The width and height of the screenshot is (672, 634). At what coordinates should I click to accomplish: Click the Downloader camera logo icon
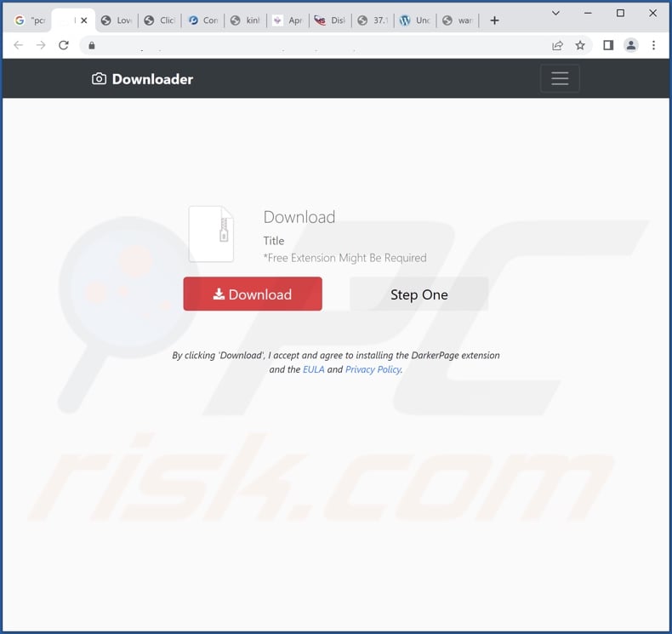pyautogui.click(x=99, y=79)
